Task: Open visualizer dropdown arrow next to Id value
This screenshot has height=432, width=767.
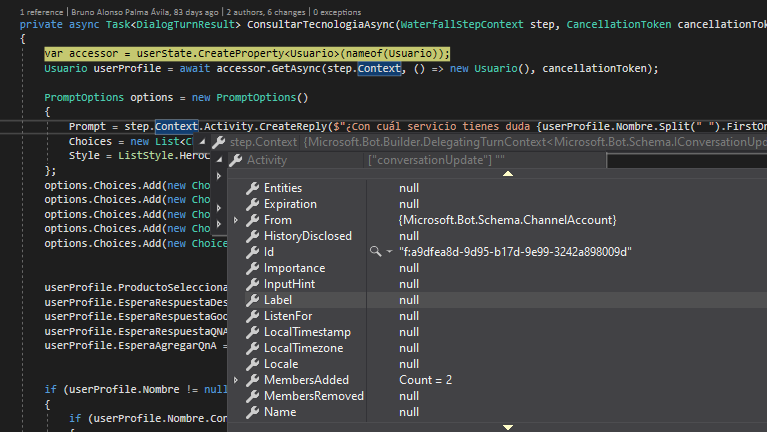Action: pos(389,251)
